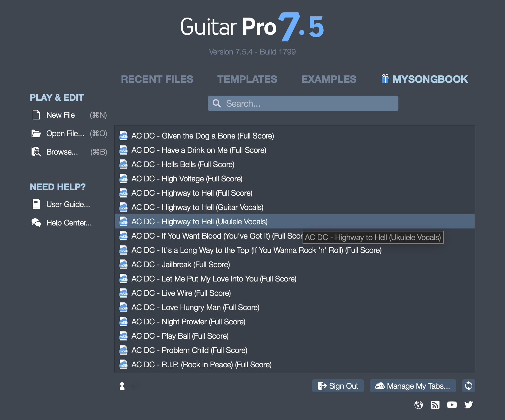Open the RSS feed icon
The height and width of the screenshot is (420, 505).
[435, 405]
